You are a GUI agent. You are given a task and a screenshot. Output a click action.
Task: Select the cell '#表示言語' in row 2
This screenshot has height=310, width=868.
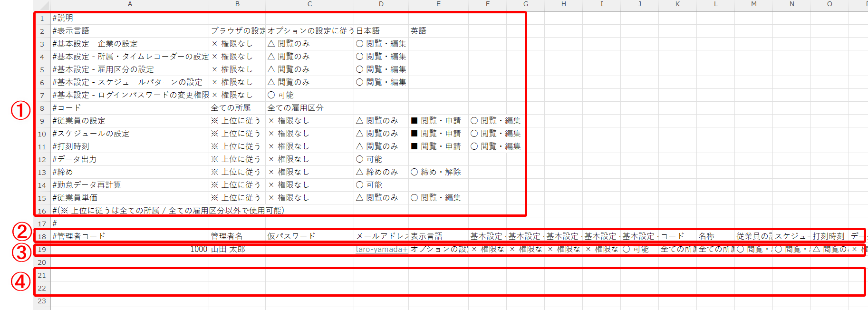(130, 31)
